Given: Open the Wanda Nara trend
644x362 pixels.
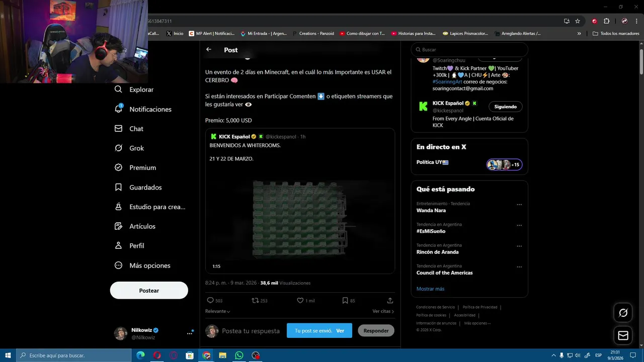Looking at the screenshot, I should pos(431,210).
